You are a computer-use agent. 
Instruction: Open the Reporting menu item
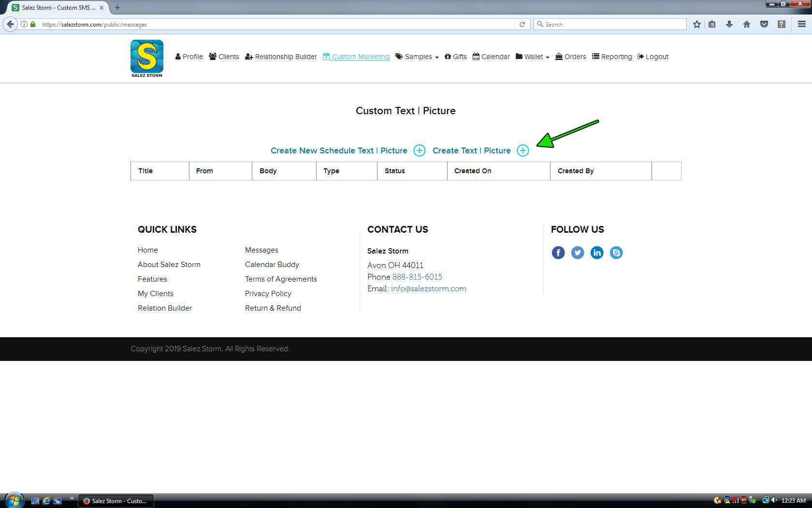click(x=612, y=57)
